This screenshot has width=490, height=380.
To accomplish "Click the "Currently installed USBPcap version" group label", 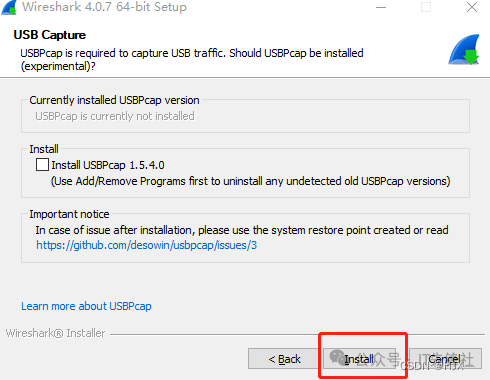I will 114,100.
